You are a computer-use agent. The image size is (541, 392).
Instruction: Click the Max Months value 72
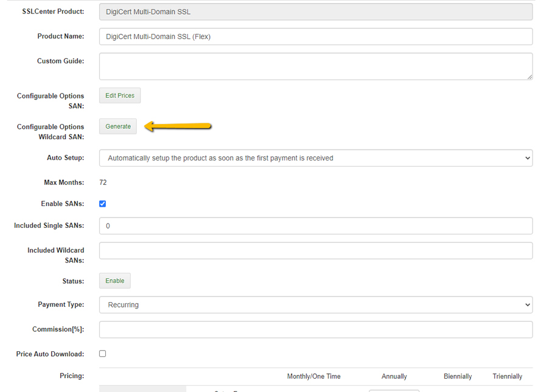[x=103, y=182]
